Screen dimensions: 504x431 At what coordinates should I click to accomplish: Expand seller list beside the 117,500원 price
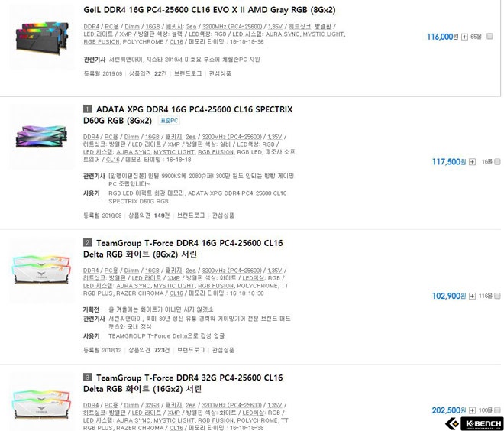(472, 162)
